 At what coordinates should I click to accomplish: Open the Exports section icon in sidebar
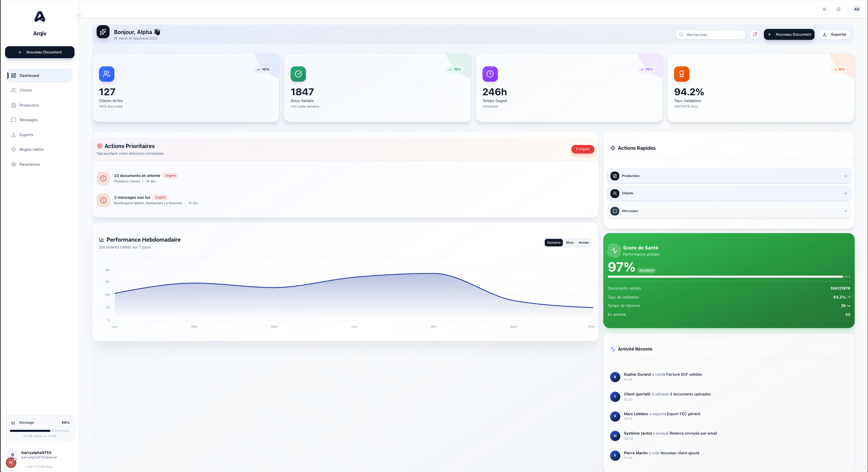click(14, 134)
